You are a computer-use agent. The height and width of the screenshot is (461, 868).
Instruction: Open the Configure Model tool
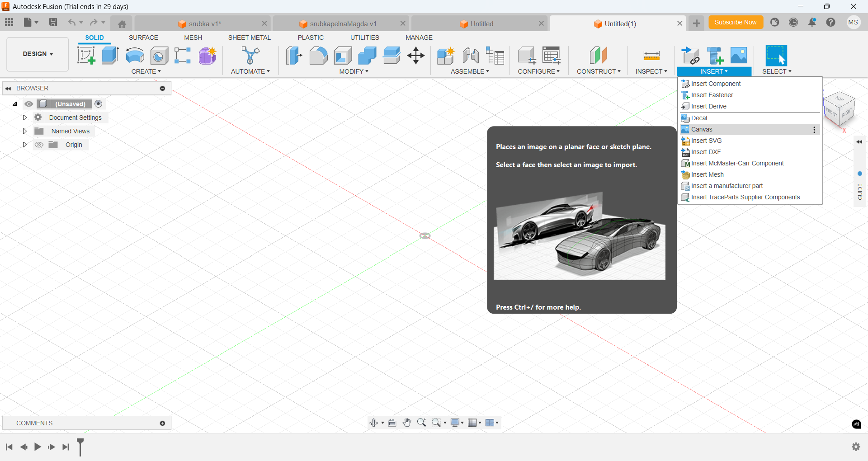click(527, 56)
